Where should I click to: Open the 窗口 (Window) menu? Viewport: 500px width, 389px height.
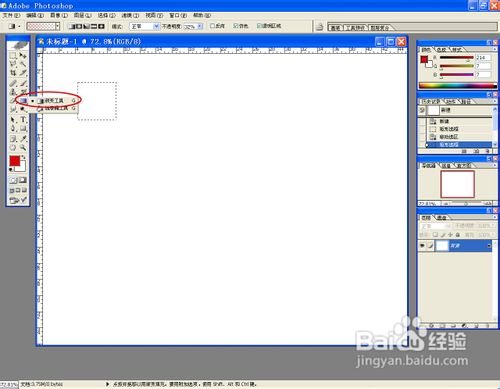pos(178,15)
